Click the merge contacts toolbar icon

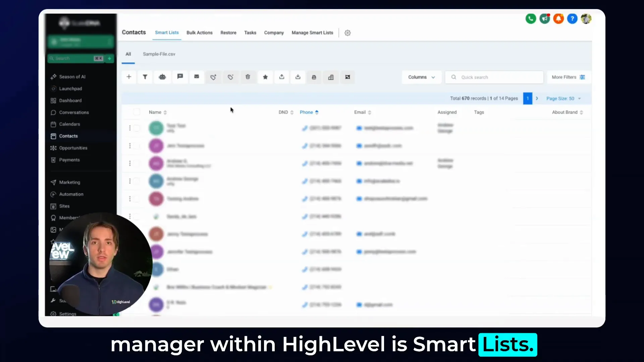pos(347,77)
